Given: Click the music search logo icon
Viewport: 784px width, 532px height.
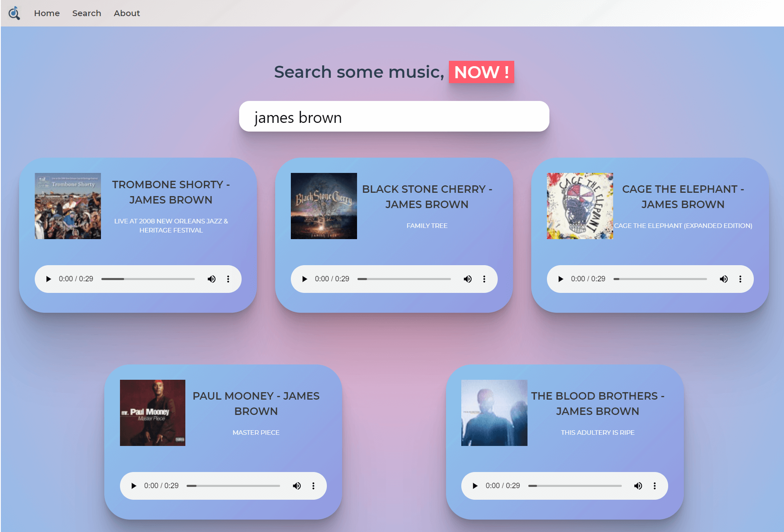Looking at the screenshot, I should (x=14, y=13).
